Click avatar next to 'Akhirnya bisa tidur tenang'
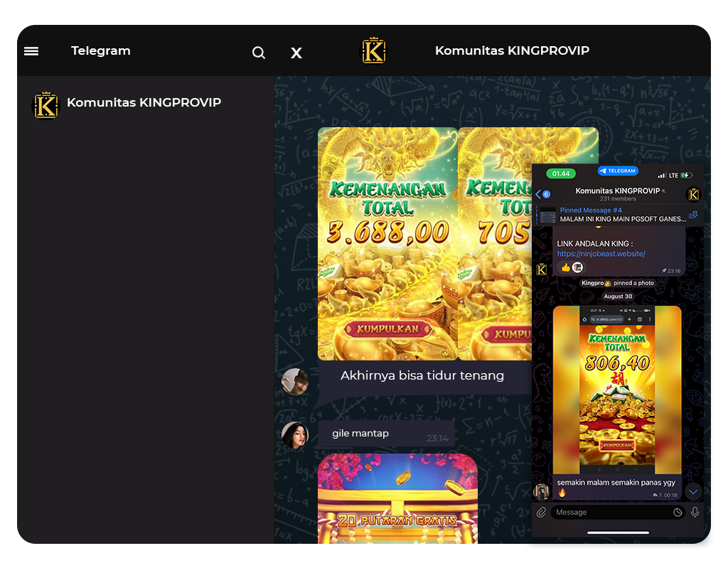This screenshot has width=728, height=568. point(295,382)
